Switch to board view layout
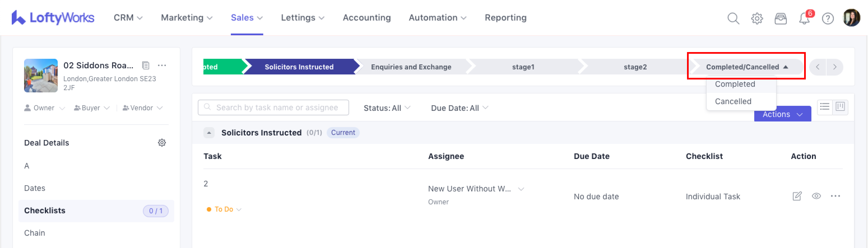 pyautogui.click(x=840, y=107)
